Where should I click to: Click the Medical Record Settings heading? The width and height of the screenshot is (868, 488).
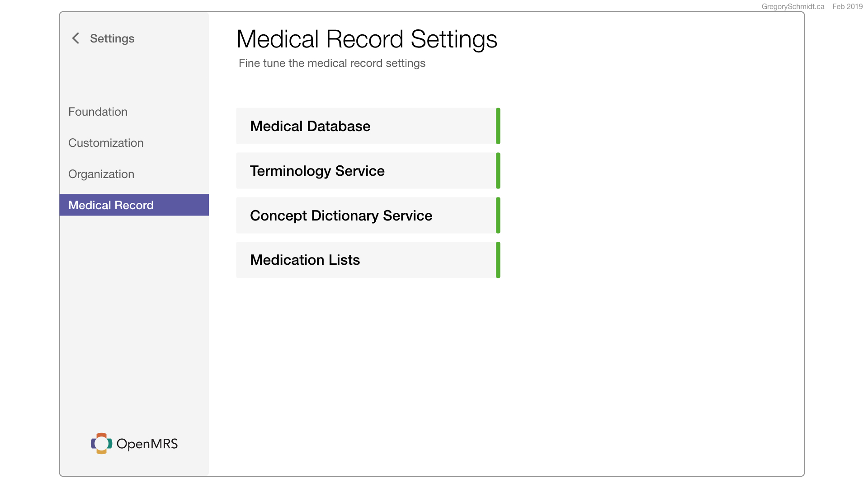(367, 39)
